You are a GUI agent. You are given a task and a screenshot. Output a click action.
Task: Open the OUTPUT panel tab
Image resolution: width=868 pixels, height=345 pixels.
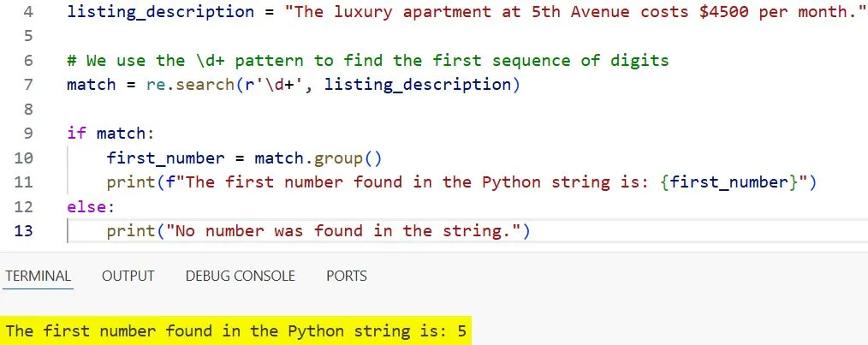coord(128,276)
